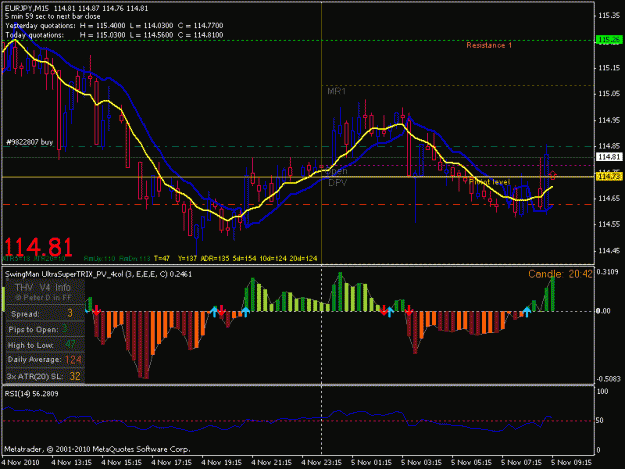Click the 115.35 price axis value
The image size is (625, 469).
(x=609, y=16)
